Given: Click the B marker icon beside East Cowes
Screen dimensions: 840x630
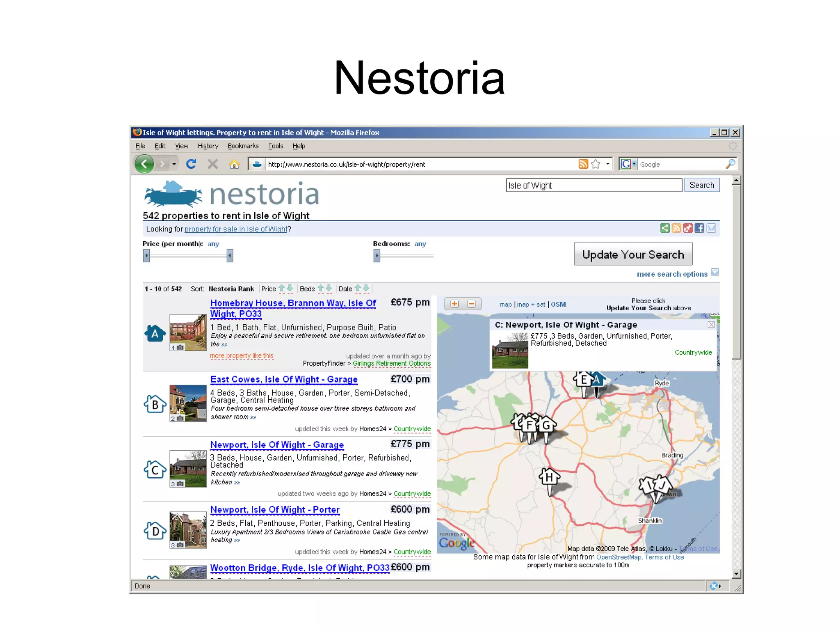Looking at the screenshot, I should [x=155, y=404].
